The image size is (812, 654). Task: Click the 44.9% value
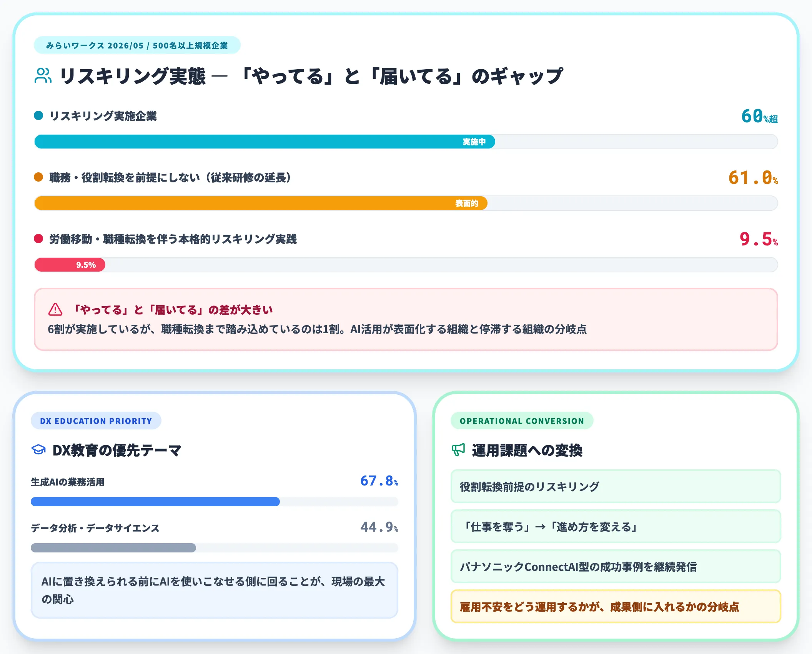[x=379, y=527]
